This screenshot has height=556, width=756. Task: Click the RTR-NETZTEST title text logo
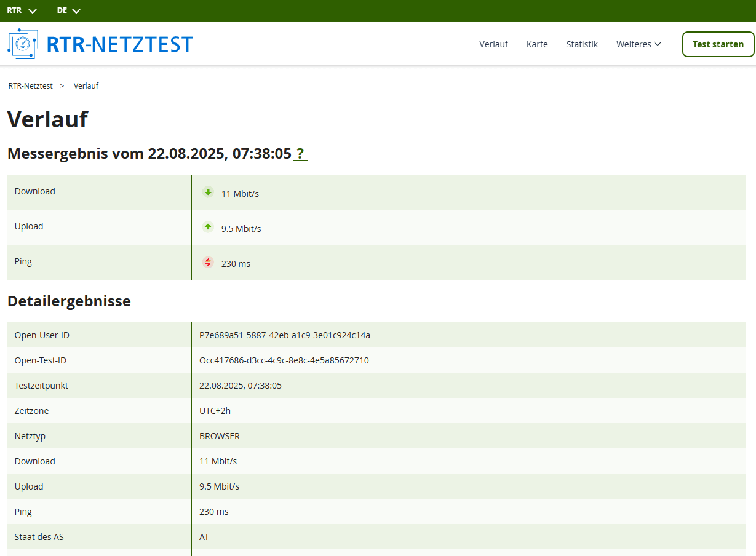coord(120,44)
